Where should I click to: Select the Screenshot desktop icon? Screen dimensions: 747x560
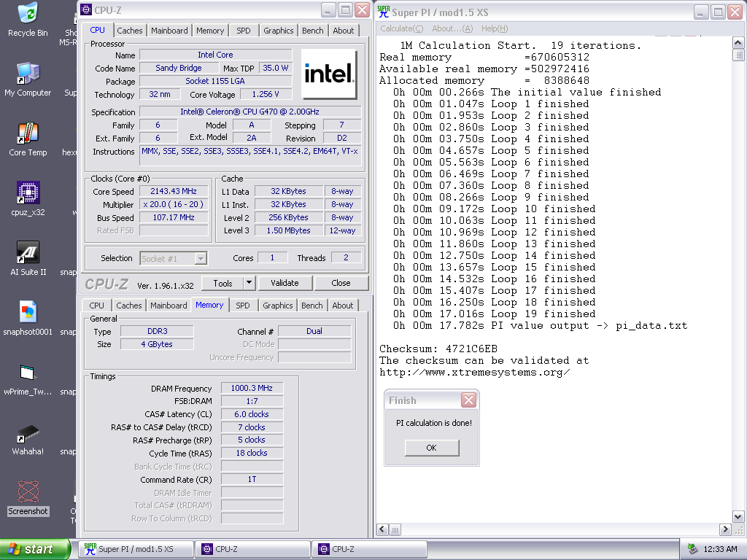click(x=28, y=497)
